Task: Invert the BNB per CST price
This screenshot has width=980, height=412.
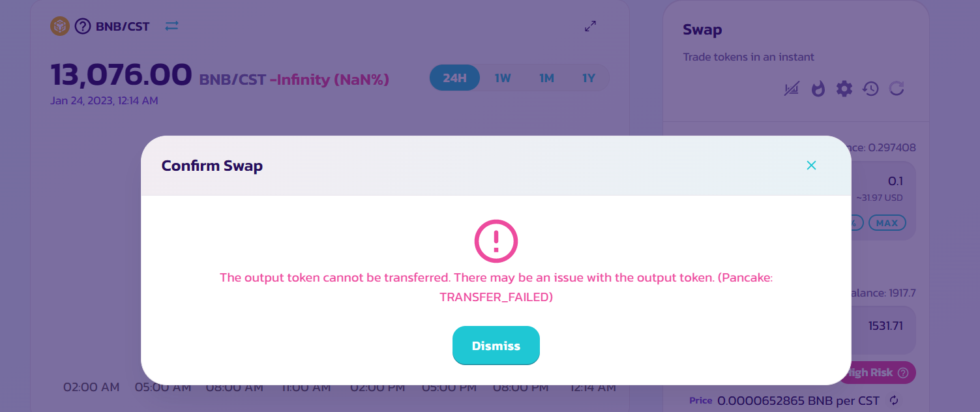Action: [x=894, y=400]
